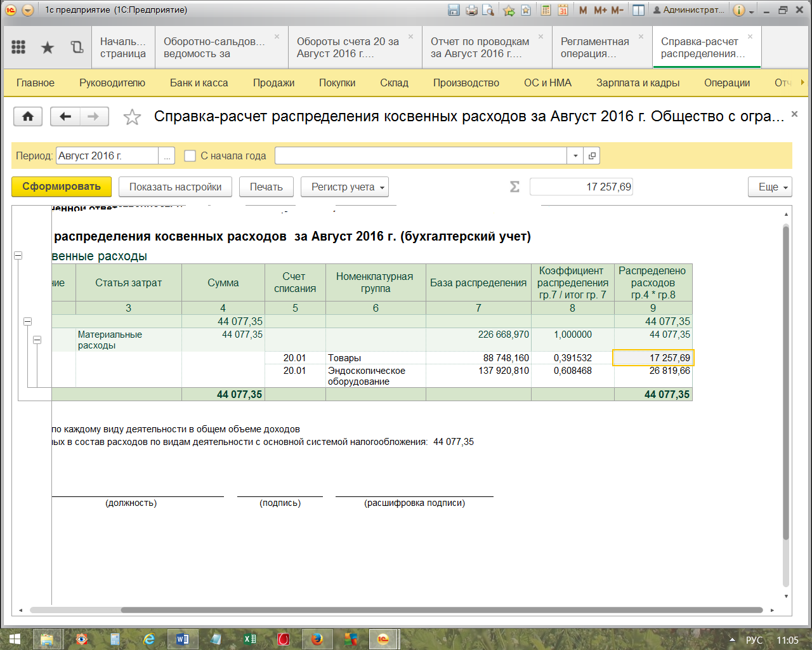Click the 'Сформировать' button
This screenshot has width=812, height=650.
(x=62, y=187)
